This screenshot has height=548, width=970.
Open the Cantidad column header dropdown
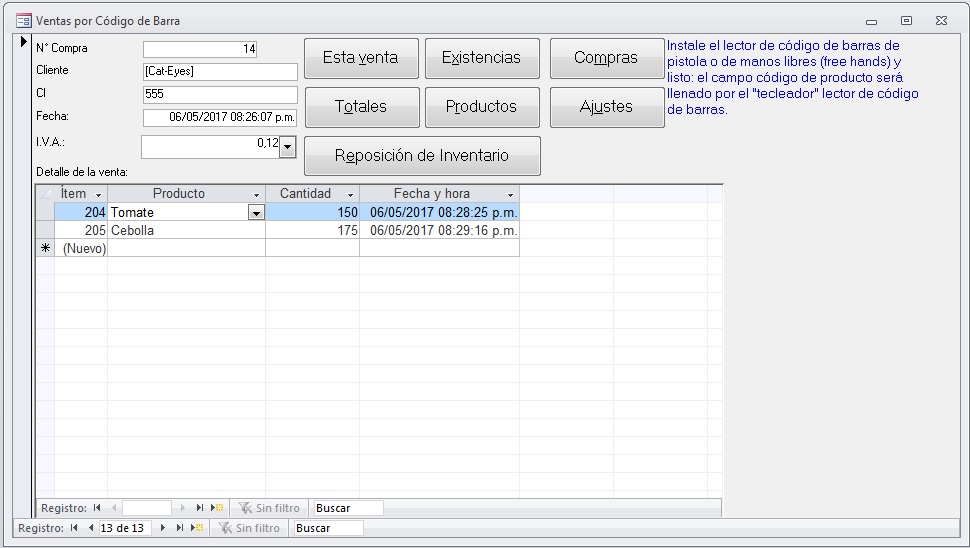(x=350, y=194)
